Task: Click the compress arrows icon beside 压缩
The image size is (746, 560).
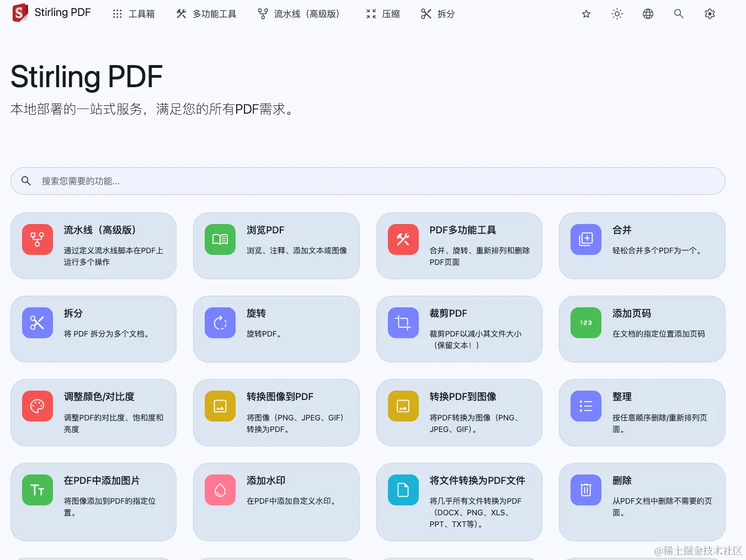Action: tap(371, 14)
